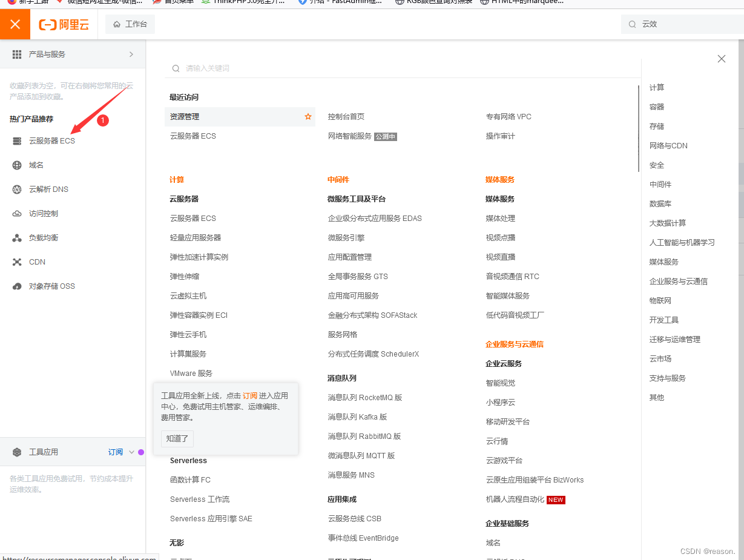The width and height of the screenshot is (744, 560).
Task: Close the product menu with orange X
Action: (15, 24)
